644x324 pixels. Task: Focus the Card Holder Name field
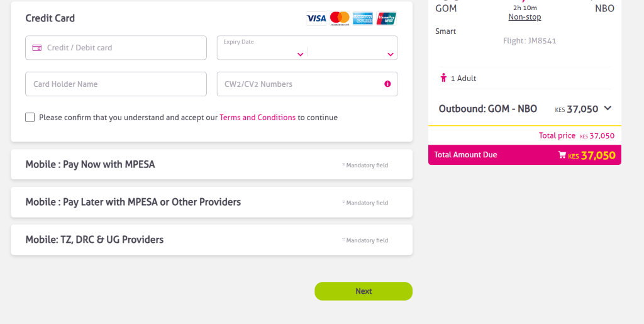116,84
